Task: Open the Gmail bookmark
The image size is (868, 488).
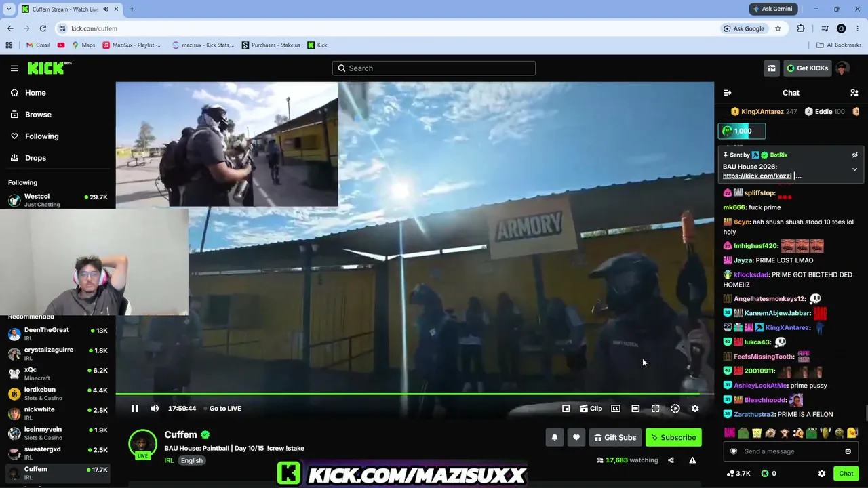Action: pos(38,45)
